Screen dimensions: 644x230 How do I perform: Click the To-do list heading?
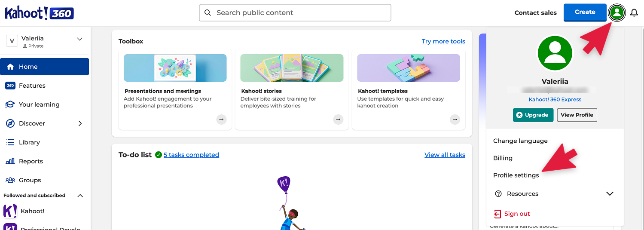pyautogui.click(x=135, y=155)
